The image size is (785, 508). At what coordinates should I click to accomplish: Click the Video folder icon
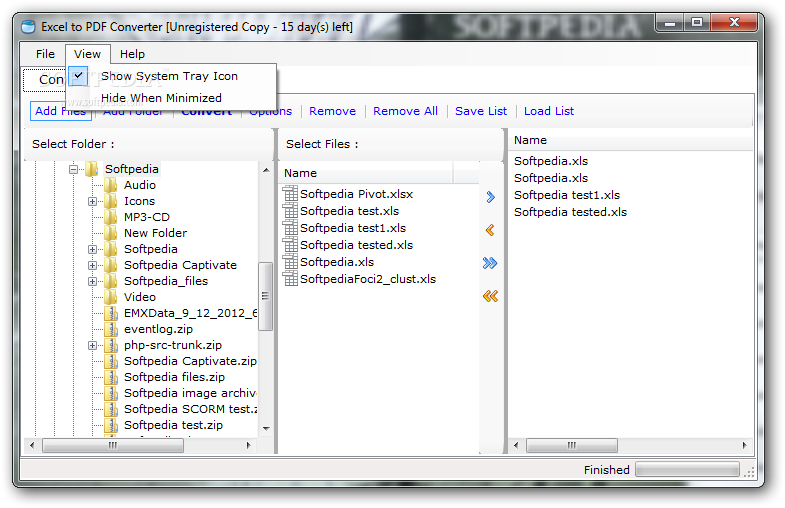(111, 297)
